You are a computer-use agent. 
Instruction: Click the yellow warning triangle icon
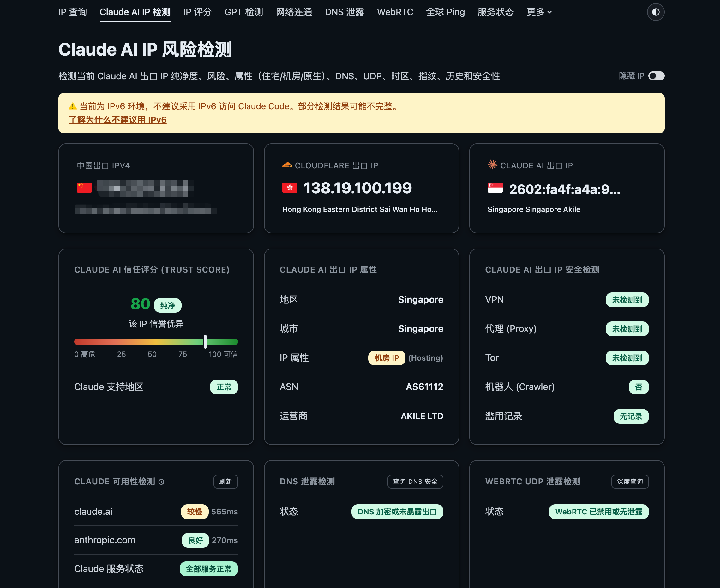coord(73,106)
